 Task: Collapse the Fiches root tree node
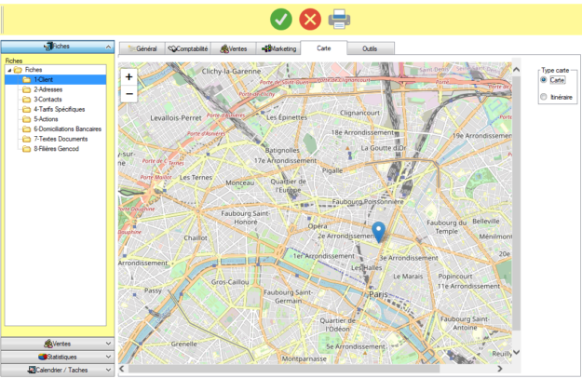pyautogui.click(x=9, y=70)
